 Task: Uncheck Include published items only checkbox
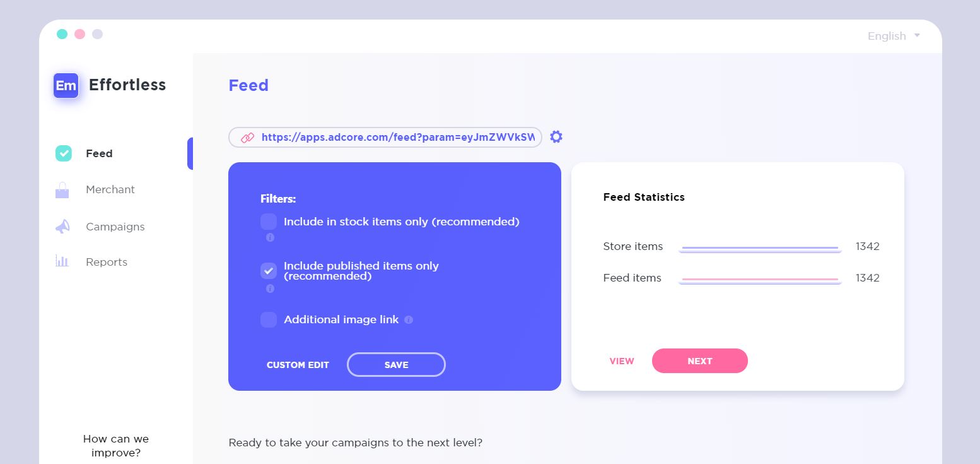click(269, 271)
